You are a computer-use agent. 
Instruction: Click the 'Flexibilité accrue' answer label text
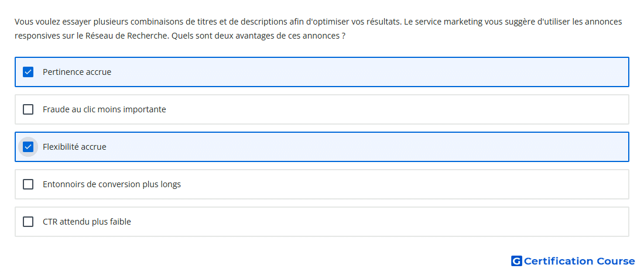tap(74, 147)
